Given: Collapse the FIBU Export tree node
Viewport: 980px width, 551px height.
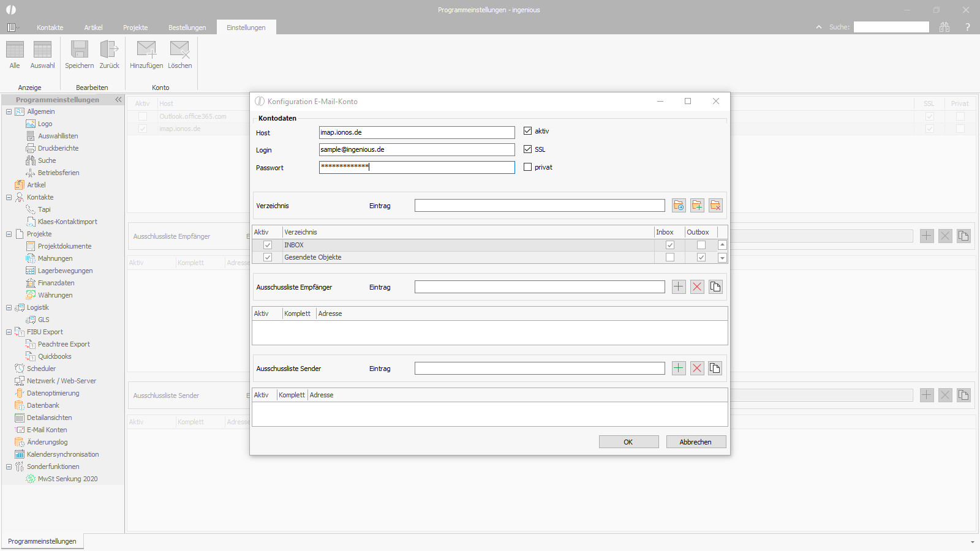Looking at the screenshot, I should 9,332.
